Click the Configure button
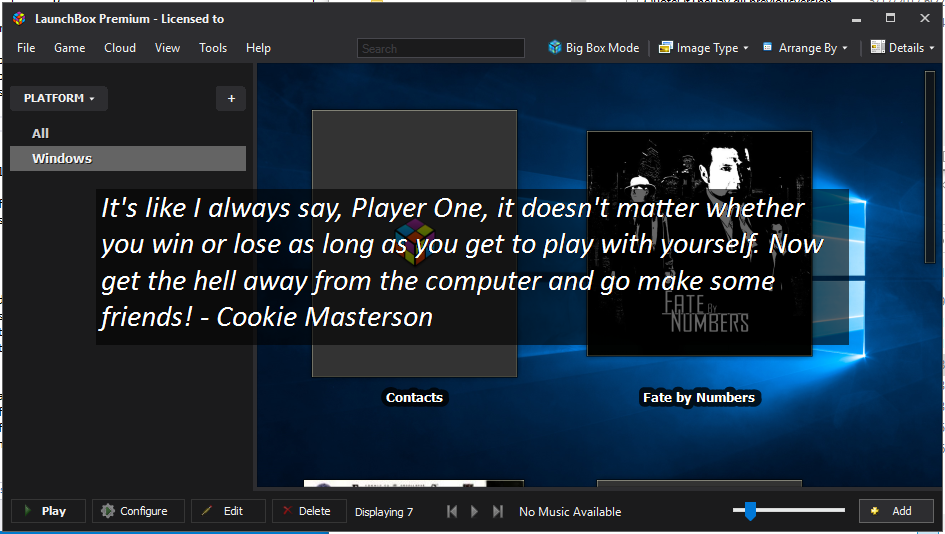 tap(138, 511)
